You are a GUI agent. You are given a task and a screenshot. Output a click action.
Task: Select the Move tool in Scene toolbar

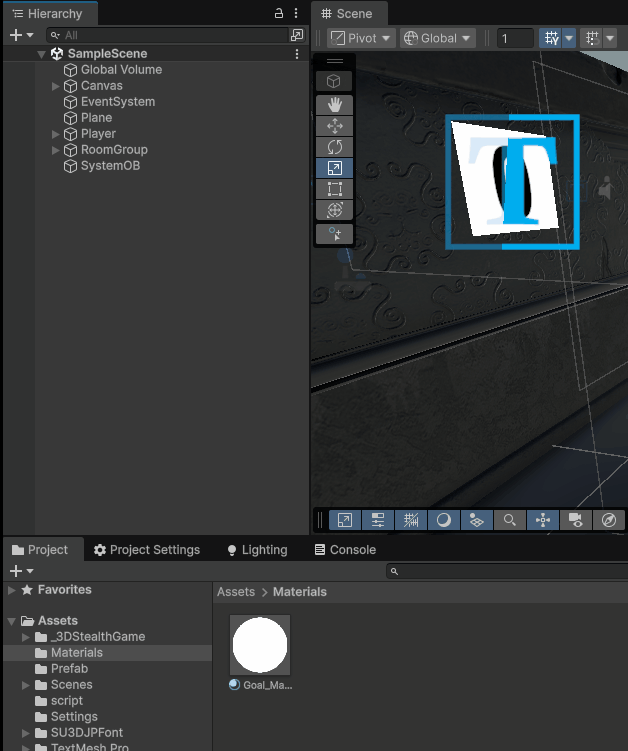(334, 126)
